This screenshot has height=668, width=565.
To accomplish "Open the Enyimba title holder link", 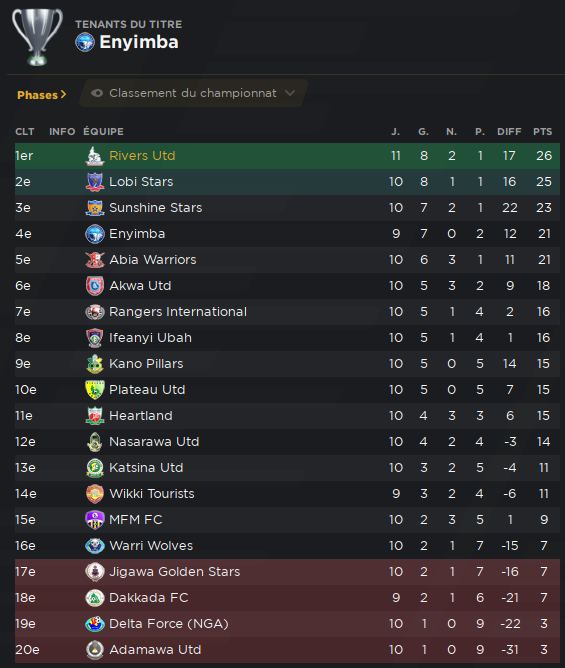I will (x=139, y=42).
